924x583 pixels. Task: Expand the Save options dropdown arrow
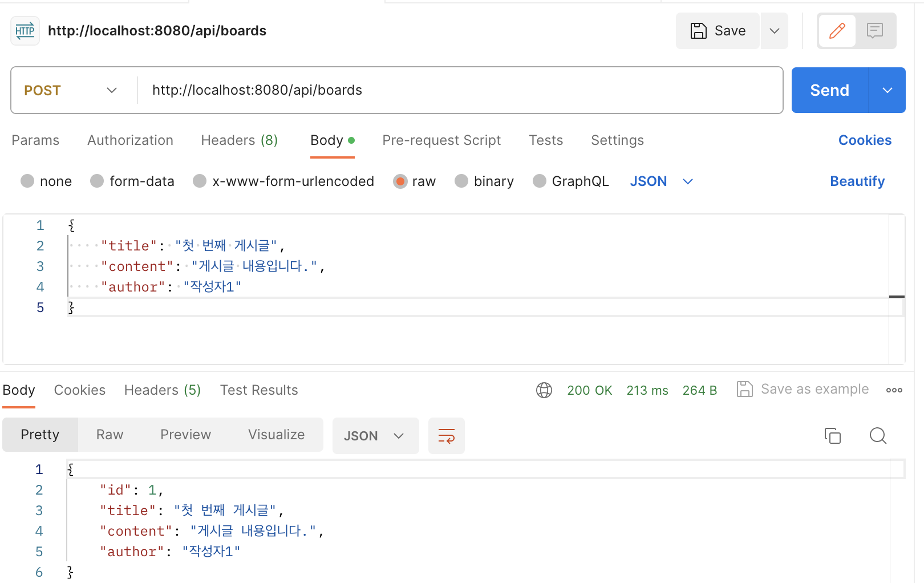tap(774, 31)
